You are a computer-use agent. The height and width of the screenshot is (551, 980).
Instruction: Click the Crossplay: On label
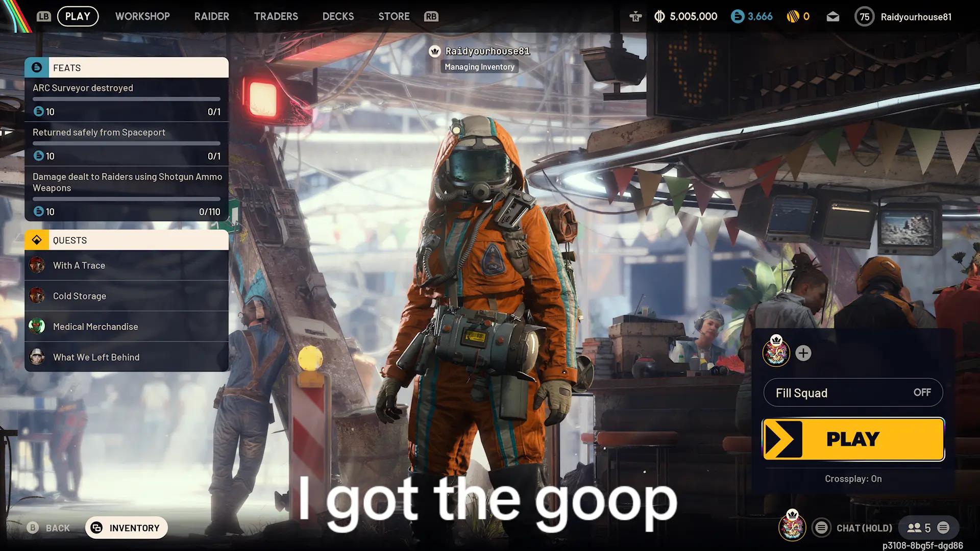853,479
